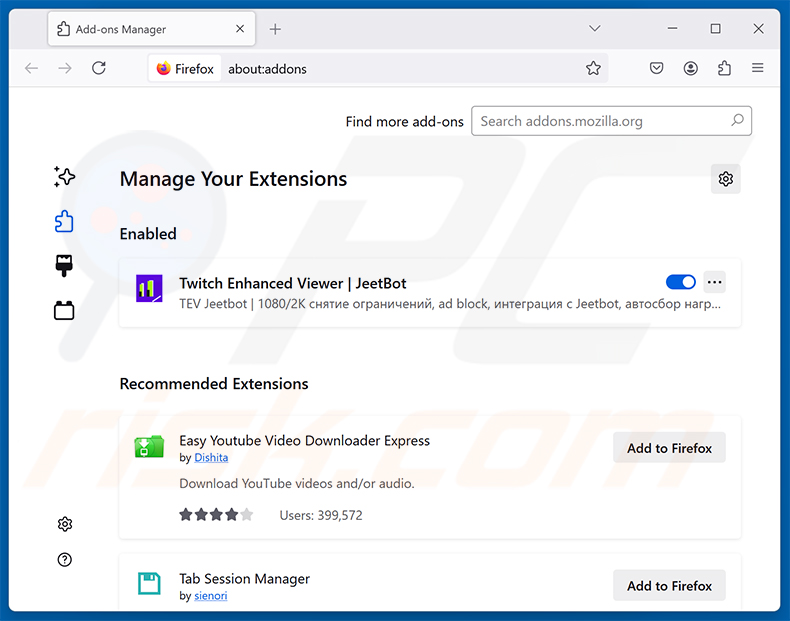790x621 pixels.
Task: Click the Firefox identity icon in address bar
Action: point(185,68)
